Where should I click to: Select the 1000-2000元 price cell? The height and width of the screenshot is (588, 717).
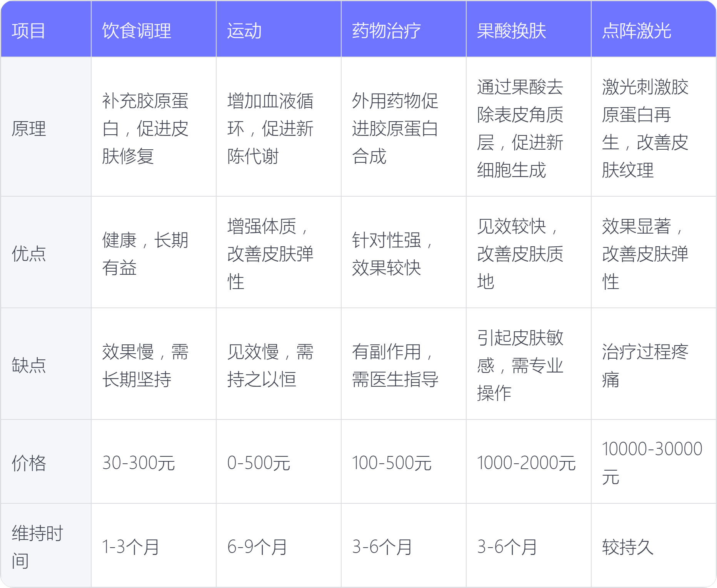click(526, 463)
